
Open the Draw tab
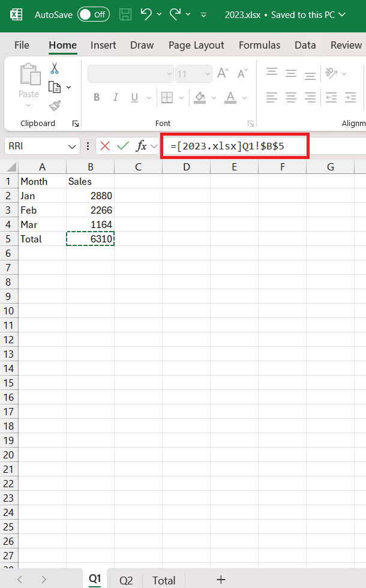click(142, 45)
